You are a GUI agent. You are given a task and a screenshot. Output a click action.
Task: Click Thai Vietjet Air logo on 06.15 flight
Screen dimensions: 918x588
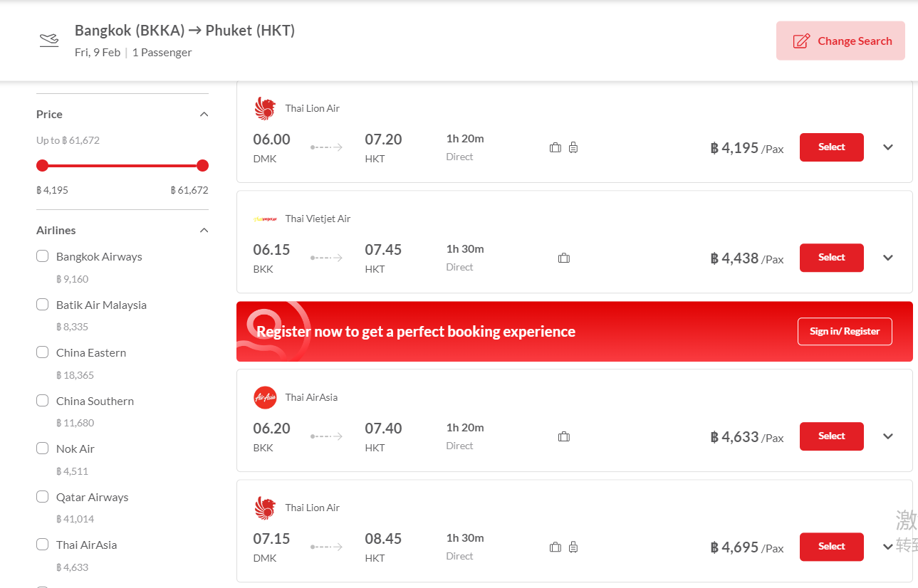point(265,219)
